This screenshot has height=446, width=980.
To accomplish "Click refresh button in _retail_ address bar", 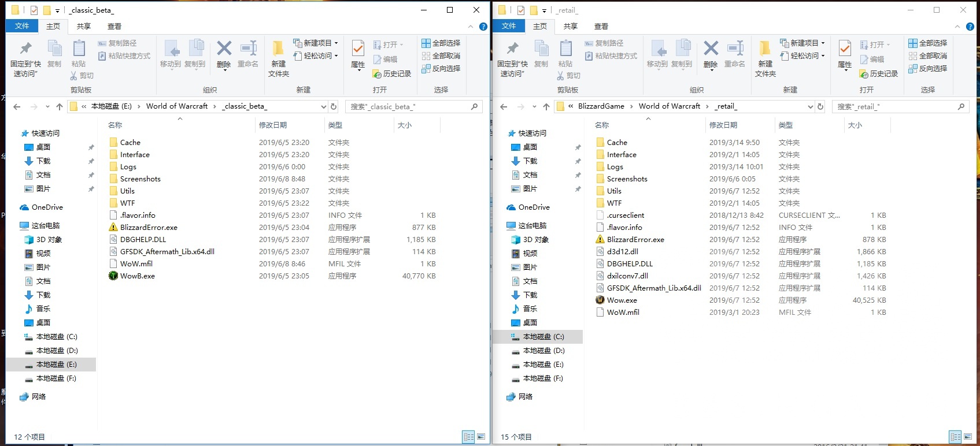I will coord(820,106).
